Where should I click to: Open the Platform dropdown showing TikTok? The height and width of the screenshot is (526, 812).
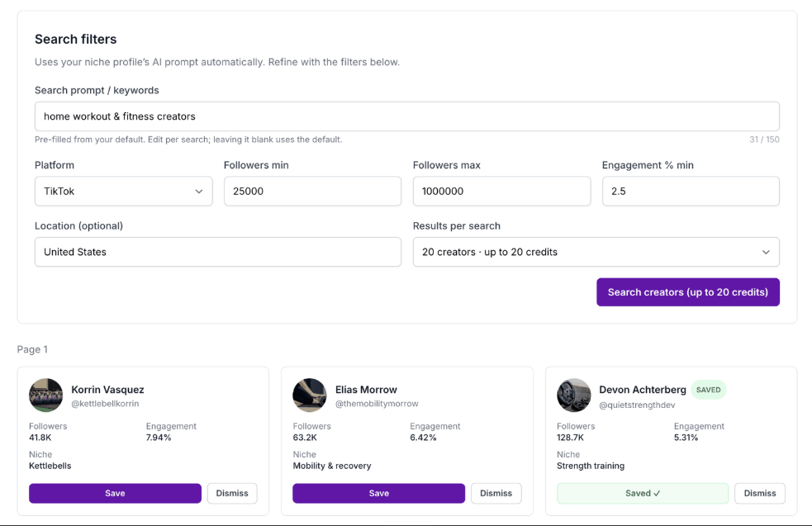click(123, 191)
